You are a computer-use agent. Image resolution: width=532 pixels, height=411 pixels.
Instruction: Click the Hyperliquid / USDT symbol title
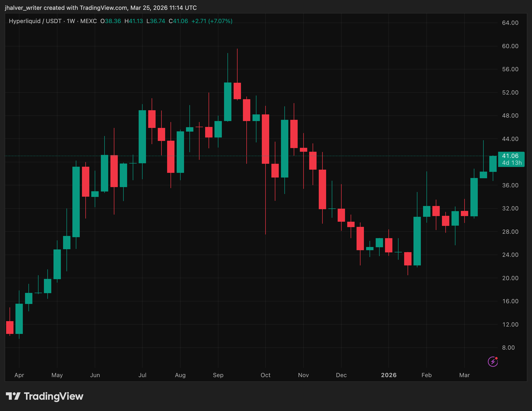tap(35, 21)
